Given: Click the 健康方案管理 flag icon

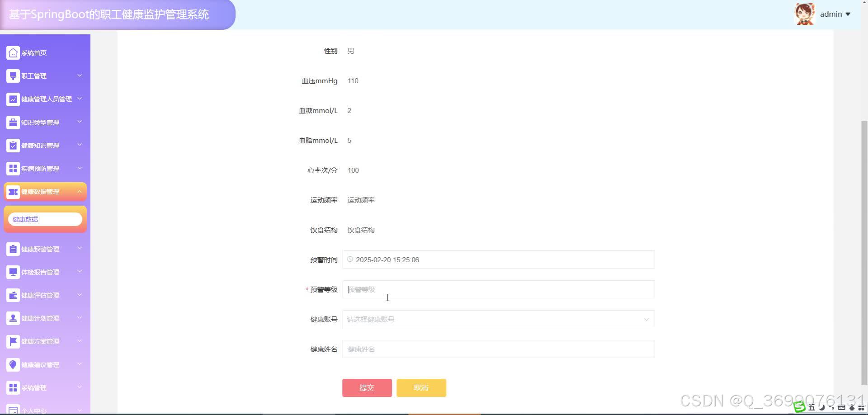Looking at the screenshot, I should point(13,341).
